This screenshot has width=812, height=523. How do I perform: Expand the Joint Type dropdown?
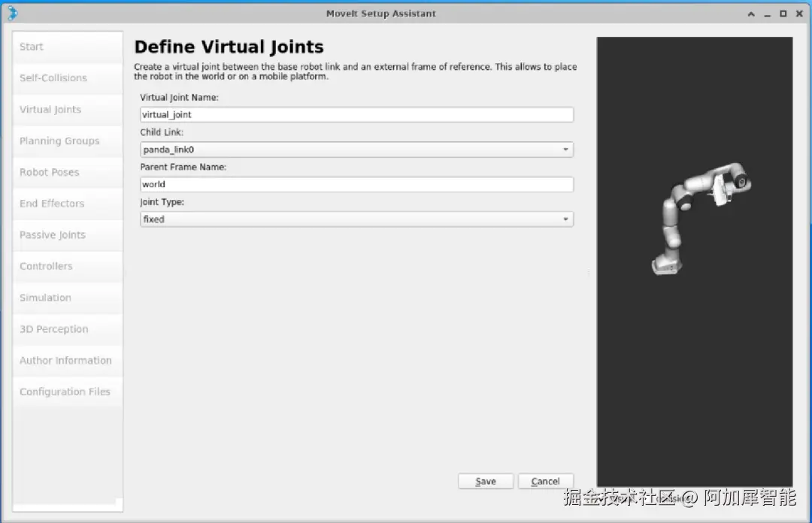click(x=356, y=219)
